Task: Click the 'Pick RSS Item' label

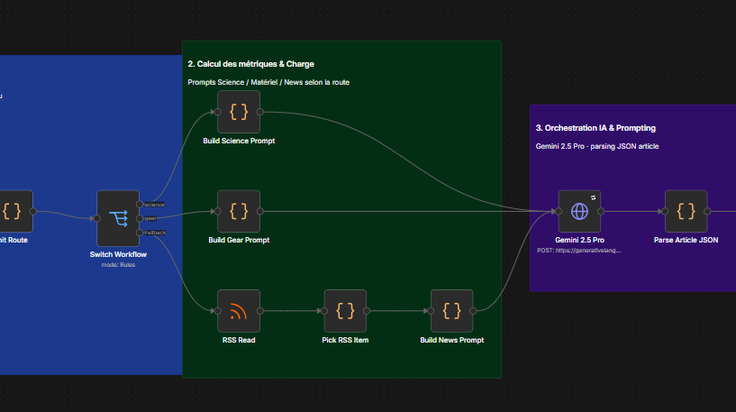Action: pos(345,340)
